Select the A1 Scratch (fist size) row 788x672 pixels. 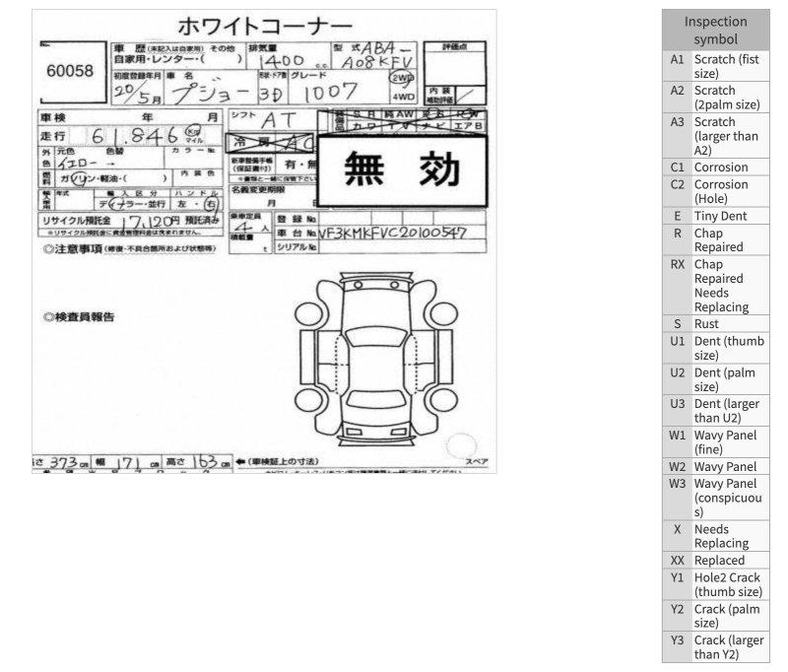click(715, 66)
